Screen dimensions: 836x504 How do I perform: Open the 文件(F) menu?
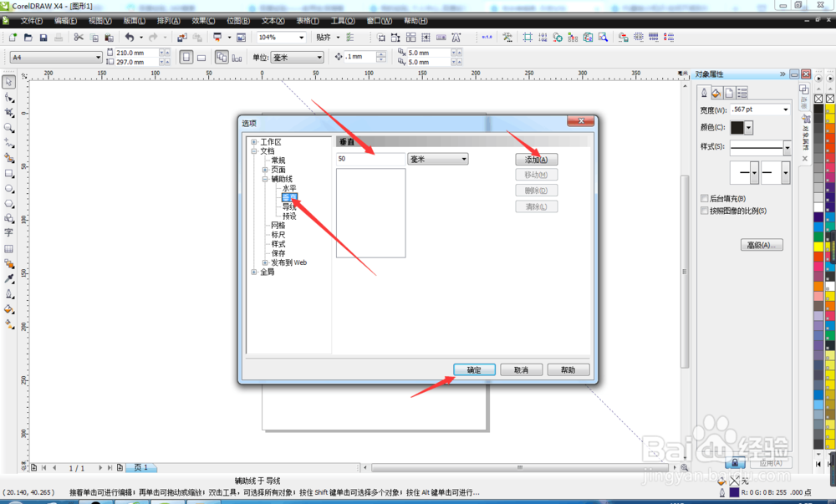point(32,21)
